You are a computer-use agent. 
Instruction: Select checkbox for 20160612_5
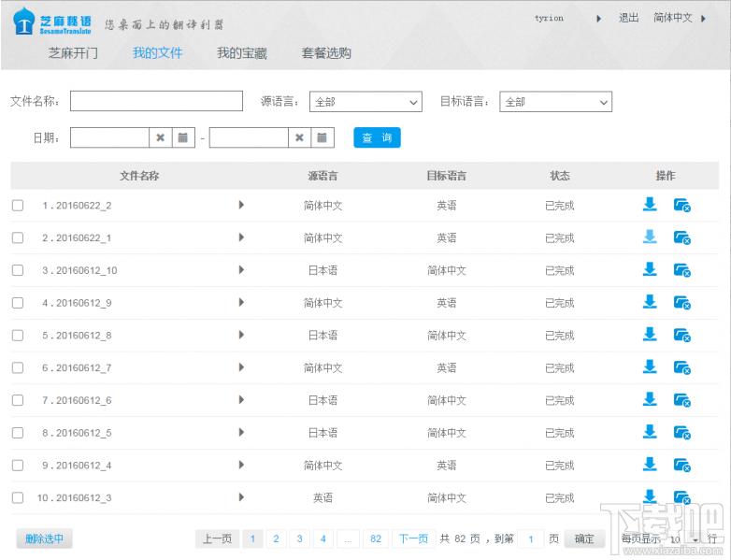point(18,433)
